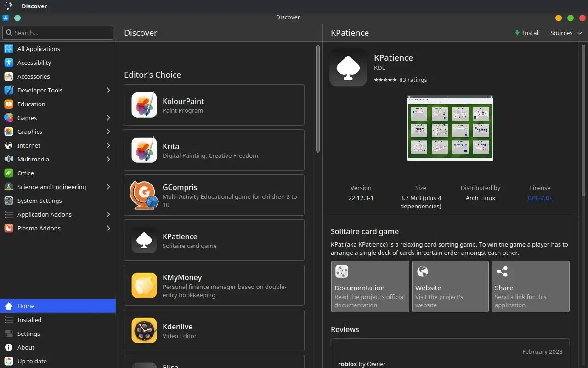Click the KolourPaint Paint Program subtitle

(183, 110)
